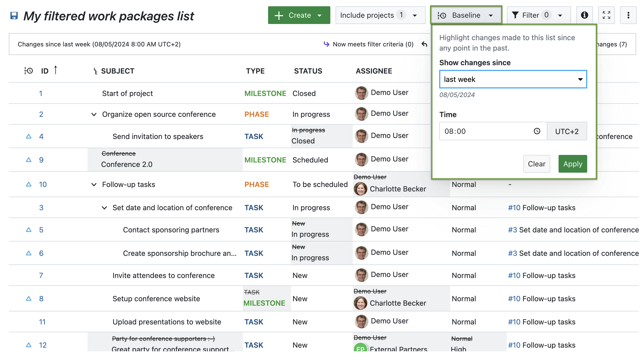The width and height of the screenshot is (644, 362).
Task: Click the undo/redirect arrow icon
Action: point(423,44)
